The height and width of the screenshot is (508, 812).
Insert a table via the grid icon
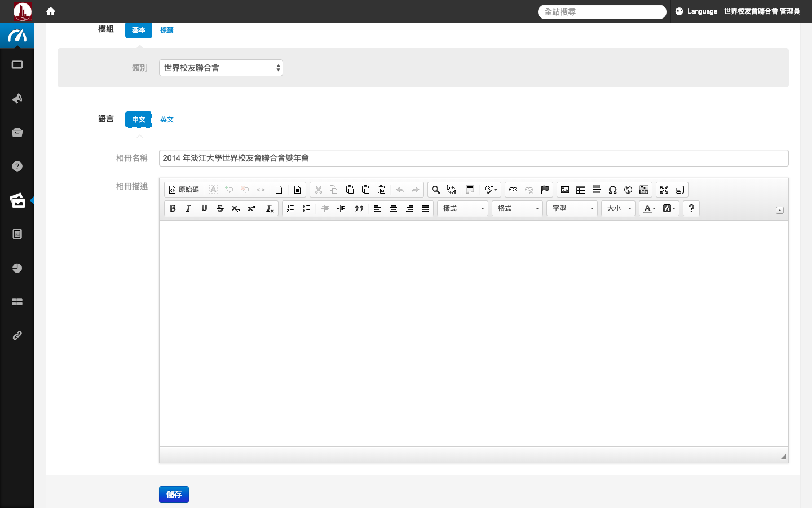(581, 190)
